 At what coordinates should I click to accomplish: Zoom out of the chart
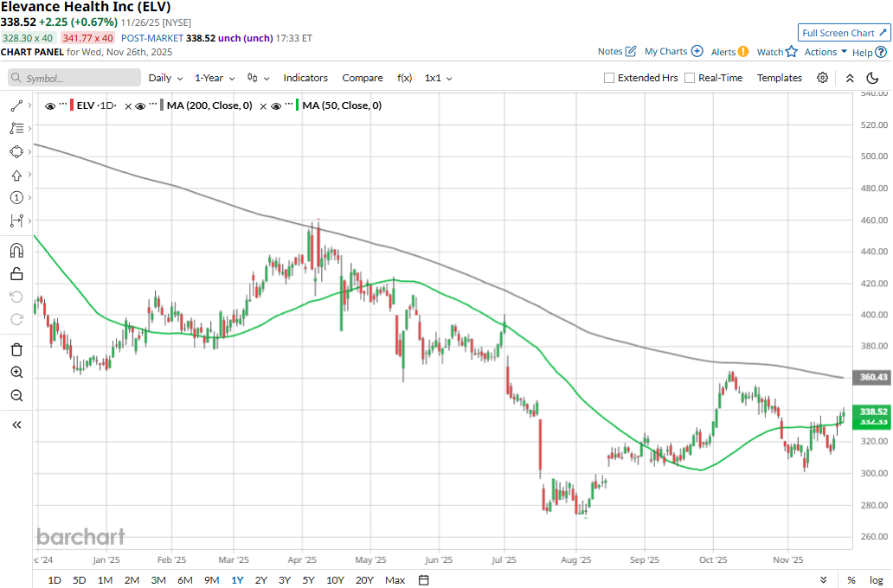point(16,395)
